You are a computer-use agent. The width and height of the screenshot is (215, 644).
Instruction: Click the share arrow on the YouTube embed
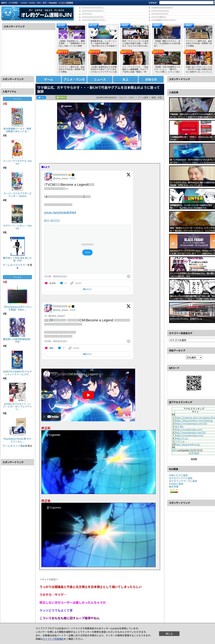127,373
